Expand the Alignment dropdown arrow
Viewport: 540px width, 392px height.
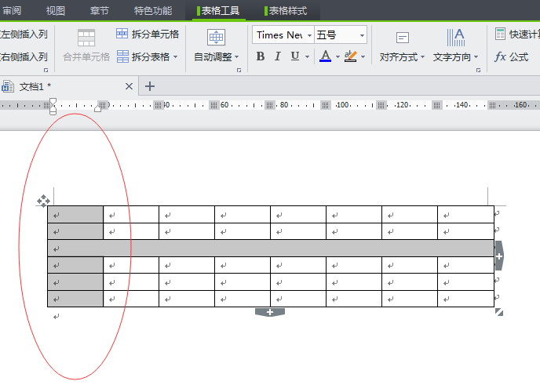(422, 56)
